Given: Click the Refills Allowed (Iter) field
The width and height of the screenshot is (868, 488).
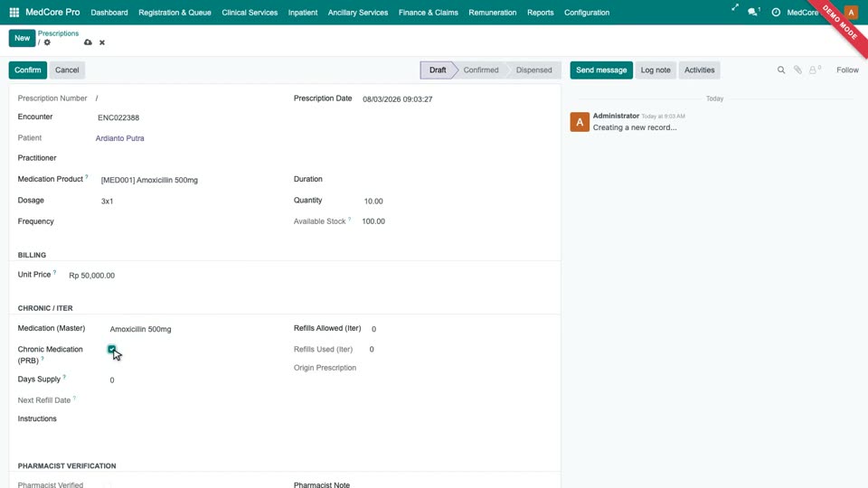Looking at the screenshot, I should tap(460, 329).
